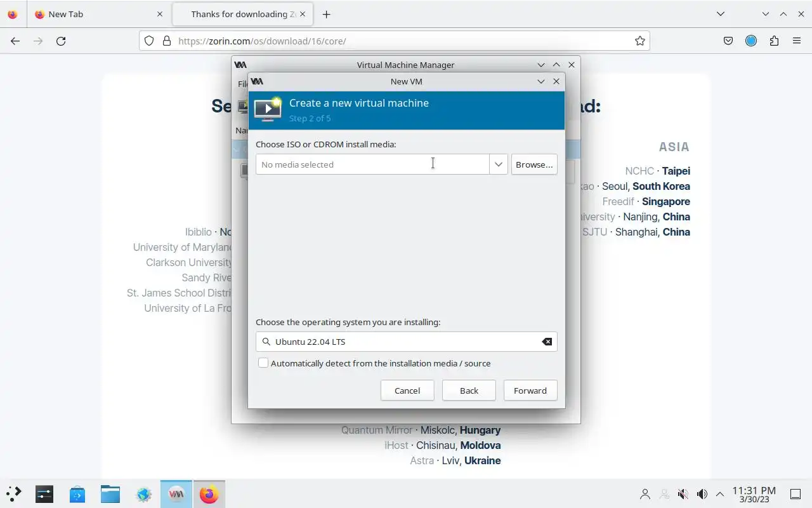Click Forward to continue VM setup
Image resolution: width=812 pixels, height=508 pixels.
tap(530, 391)
